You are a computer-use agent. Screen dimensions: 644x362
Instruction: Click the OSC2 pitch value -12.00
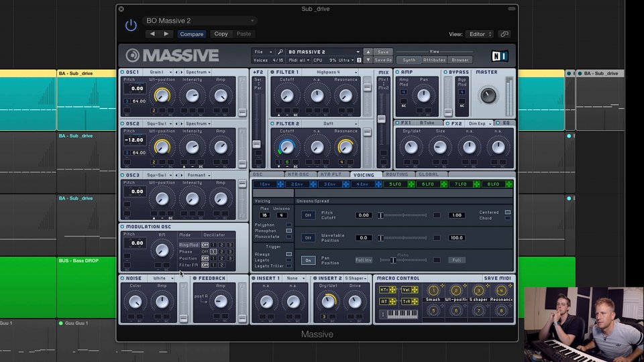[x=134, y=140]
